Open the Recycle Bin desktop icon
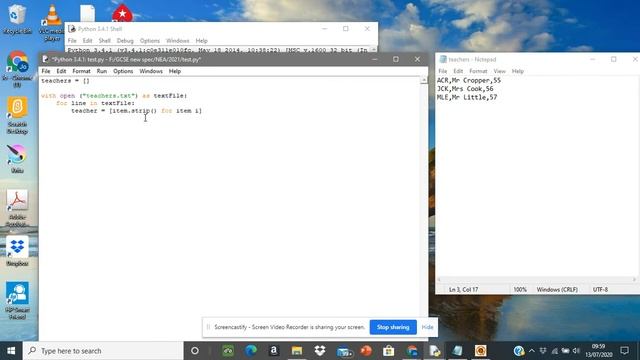640x360 pixels. [x=17, y=18]
